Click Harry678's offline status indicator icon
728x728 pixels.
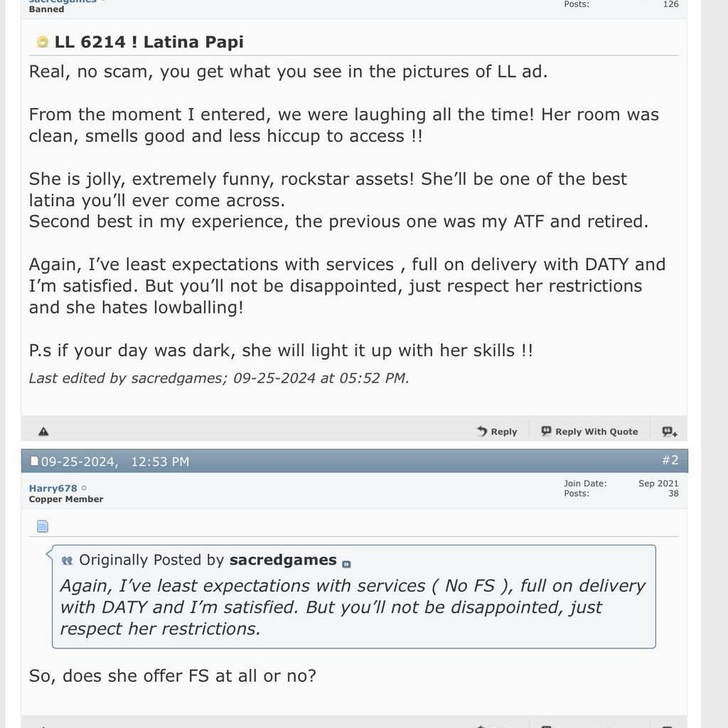[84, 488]
